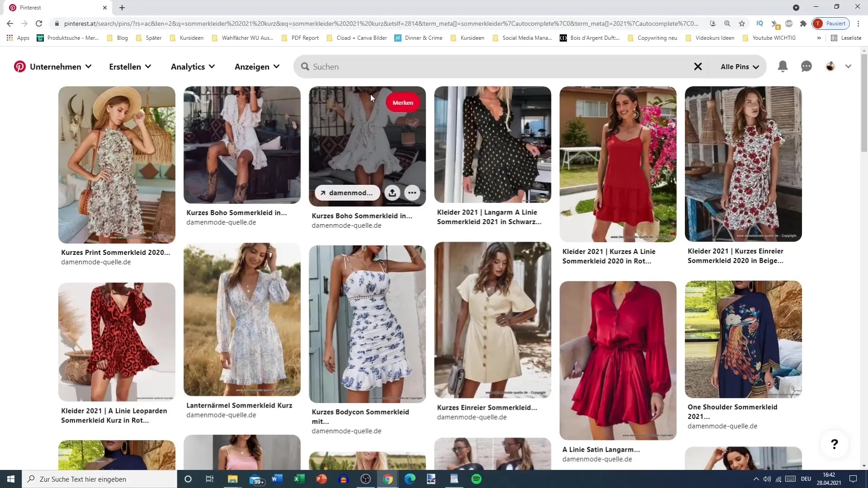Screen dimensions: 868x488
Task: Open the 'Analytics' menu tab
Action: 188,66
